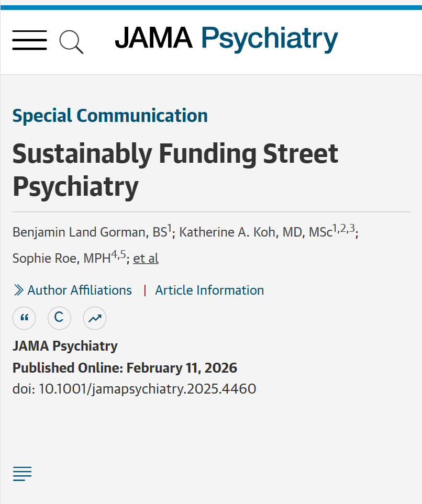Open the Cite quotation-mark icon
422x504 pixels.
point(24,318)
